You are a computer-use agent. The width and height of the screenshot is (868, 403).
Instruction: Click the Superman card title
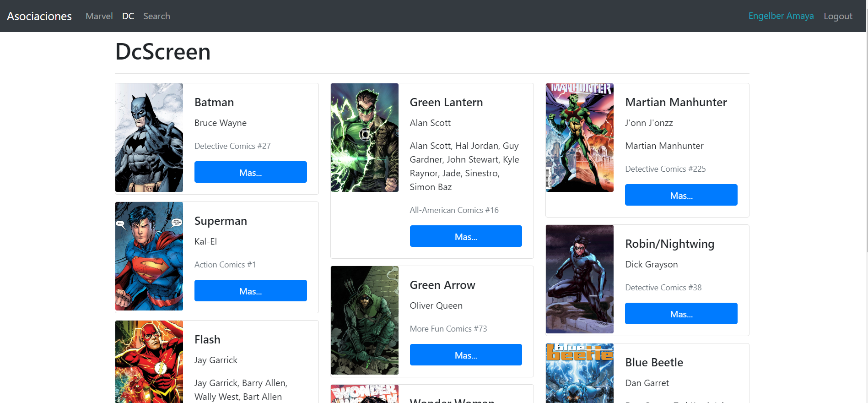(x=221, y=221)
